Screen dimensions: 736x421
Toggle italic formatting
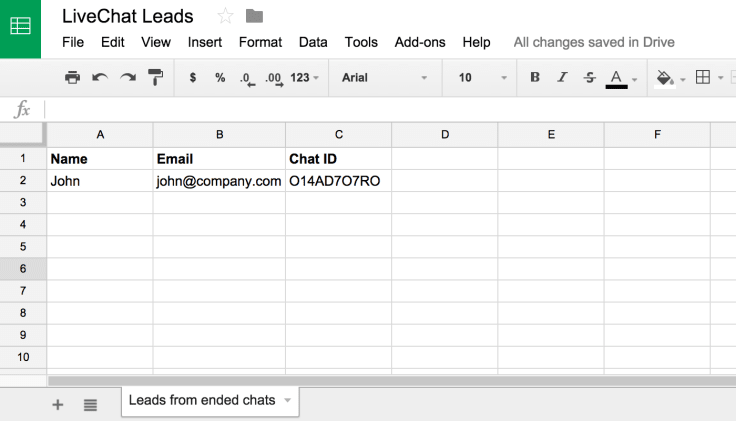[562, 77]
